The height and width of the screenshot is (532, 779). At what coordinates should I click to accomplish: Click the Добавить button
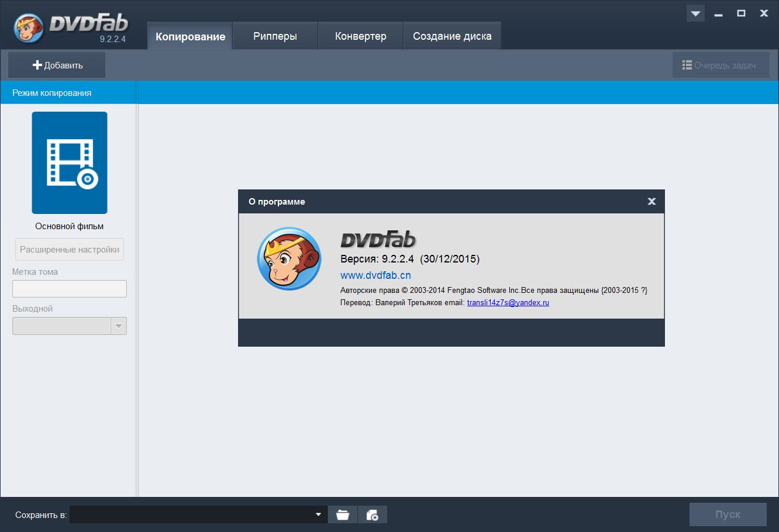(57, 65)
